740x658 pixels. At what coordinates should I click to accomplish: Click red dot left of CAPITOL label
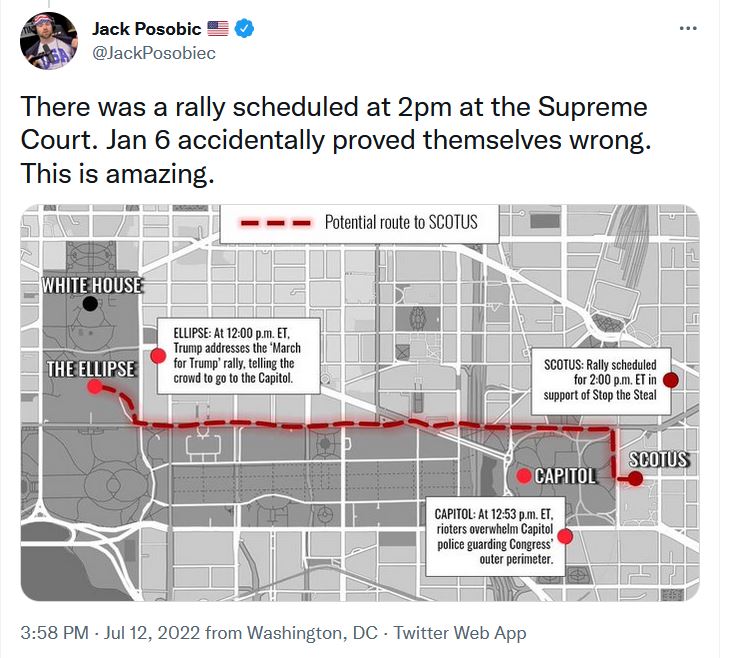[x=523, y=475]
